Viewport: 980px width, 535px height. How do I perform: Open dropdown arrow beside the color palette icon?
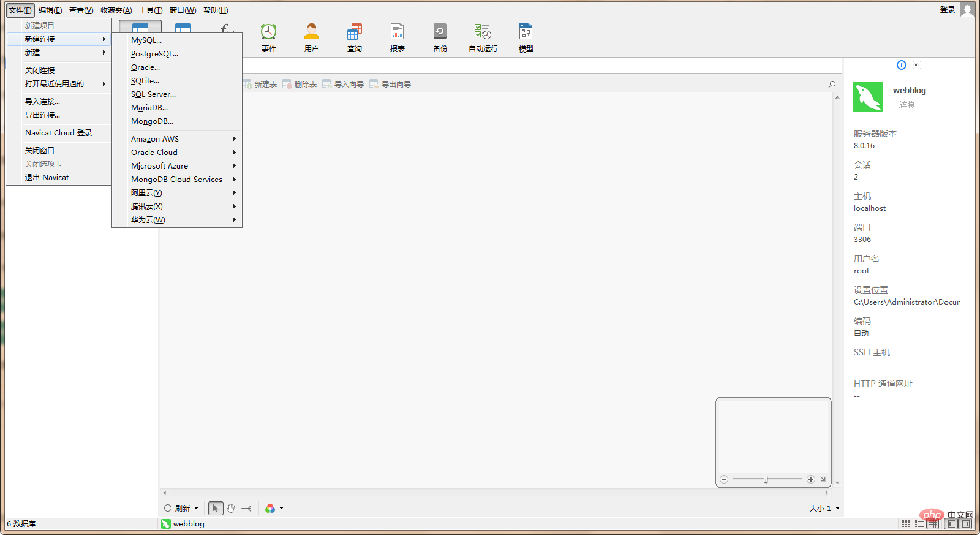(x=281, y=508)
